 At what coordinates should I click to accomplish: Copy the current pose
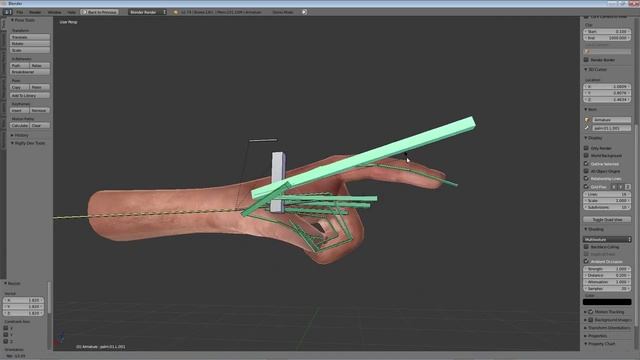(20, 87)
